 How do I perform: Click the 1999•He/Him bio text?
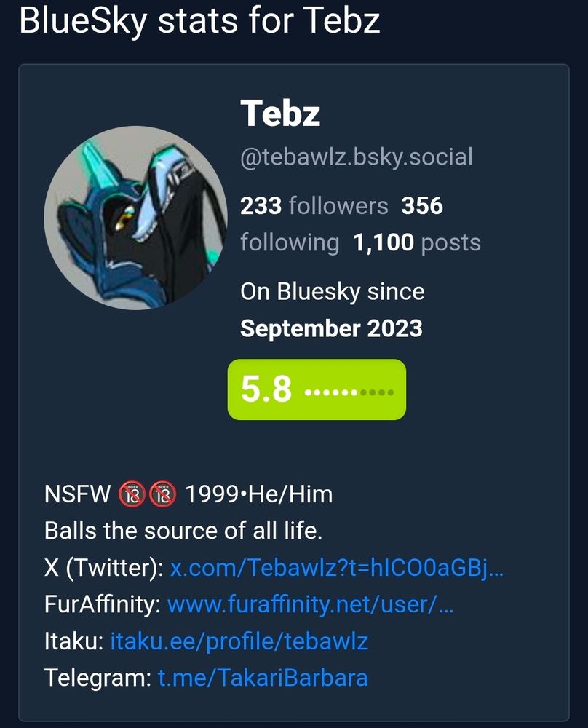pos(259,494)
